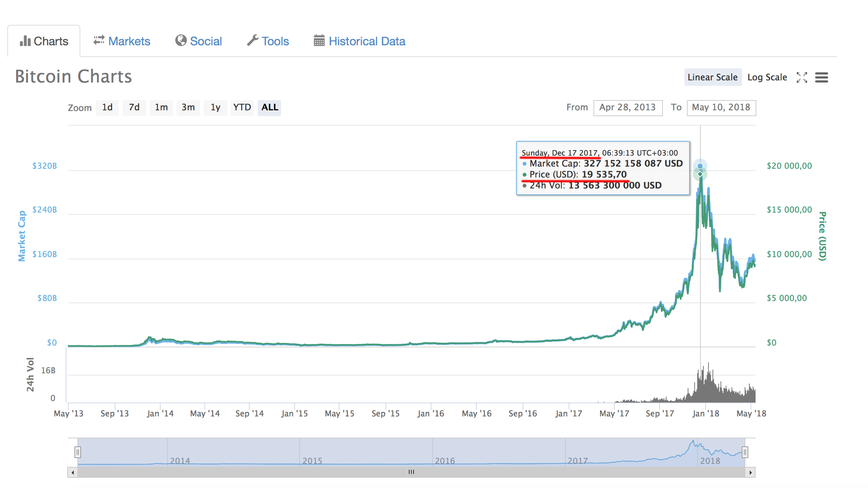The width and height of the screenshot is (868, 488).
Task: Click the Price (USD) axis title
Action: click(x=822, y=236)
